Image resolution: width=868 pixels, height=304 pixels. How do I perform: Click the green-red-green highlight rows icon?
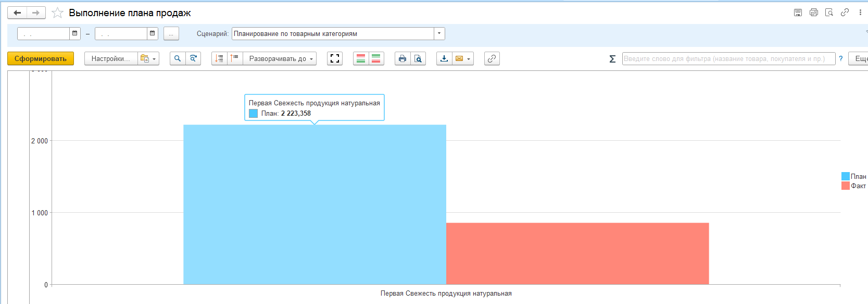[376, 58]
